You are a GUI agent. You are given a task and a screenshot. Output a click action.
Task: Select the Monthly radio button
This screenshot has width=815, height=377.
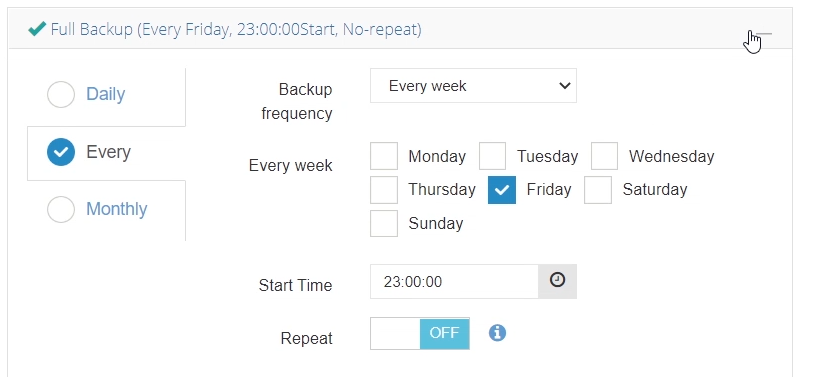tap(61, 209)
